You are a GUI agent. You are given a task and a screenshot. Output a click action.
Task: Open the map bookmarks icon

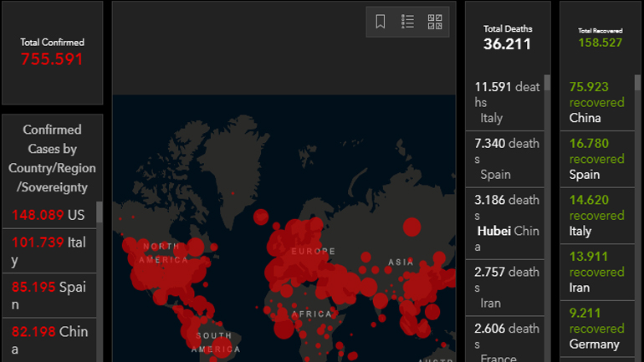point(381,22)
